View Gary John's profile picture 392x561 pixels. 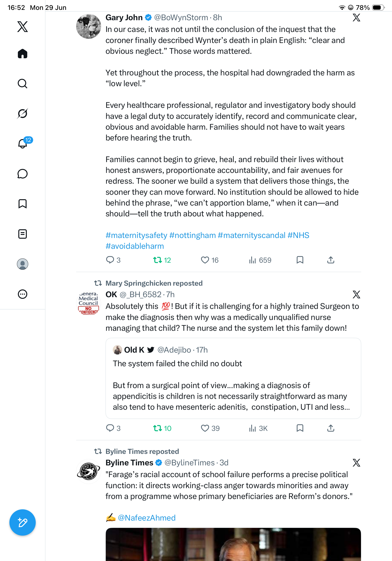tap(88, 26)
